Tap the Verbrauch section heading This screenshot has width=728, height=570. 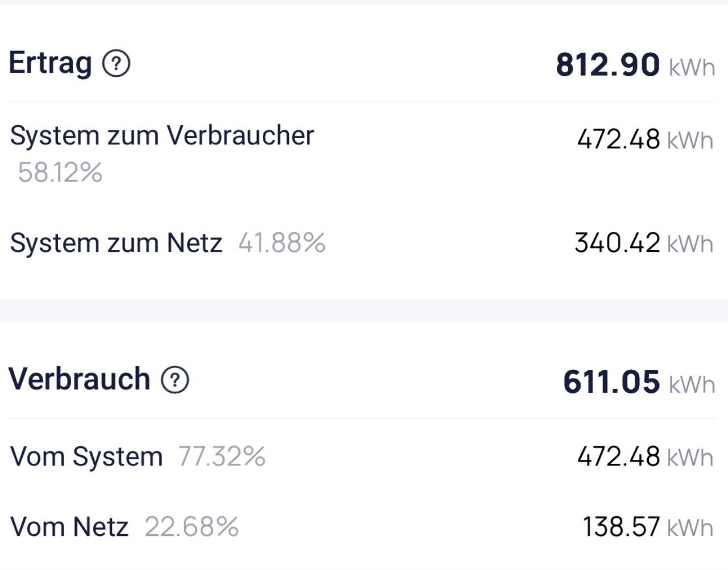(x=80, y=379)
